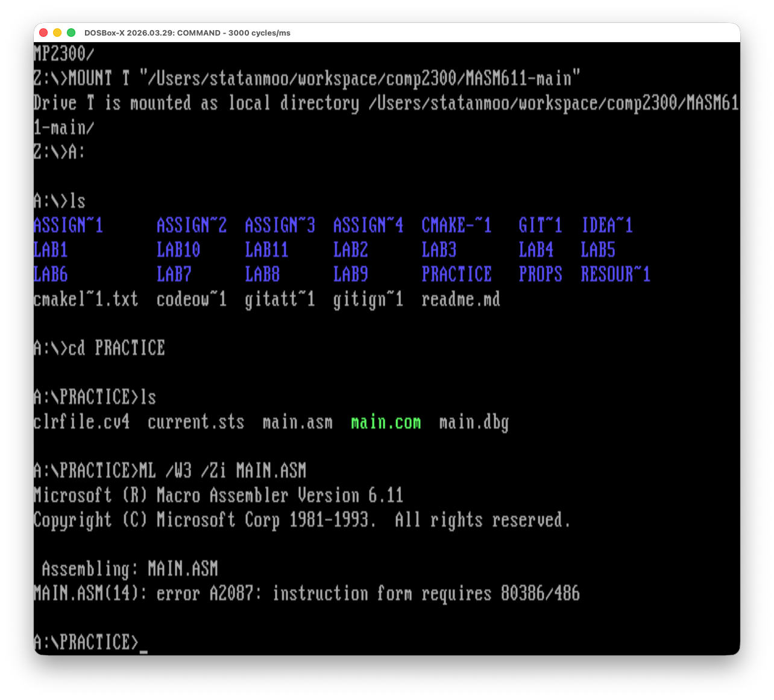Screen dimensions: 774x700
Task: Select the ASSIGN~1 directory name
Action: click(69, 225)
